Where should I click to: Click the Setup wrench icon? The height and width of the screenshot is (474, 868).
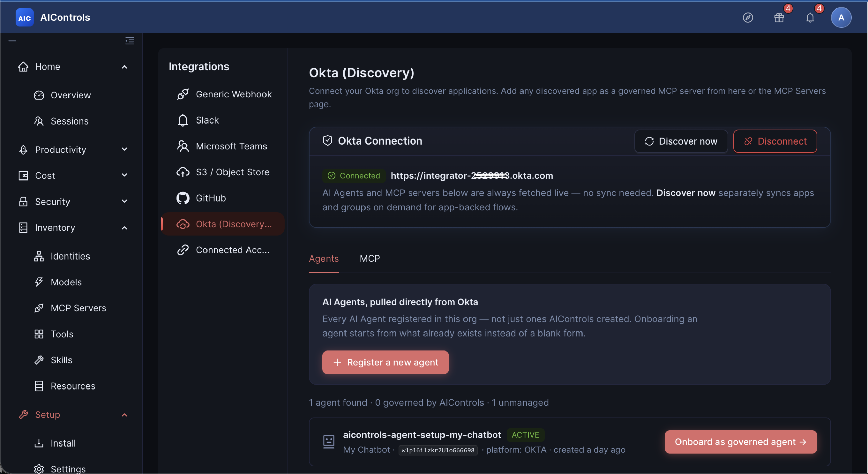23,415
